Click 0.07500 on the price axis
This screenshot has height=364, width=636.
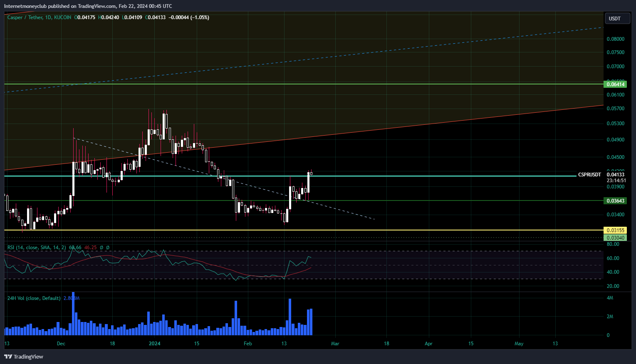(x=616, y=52)
